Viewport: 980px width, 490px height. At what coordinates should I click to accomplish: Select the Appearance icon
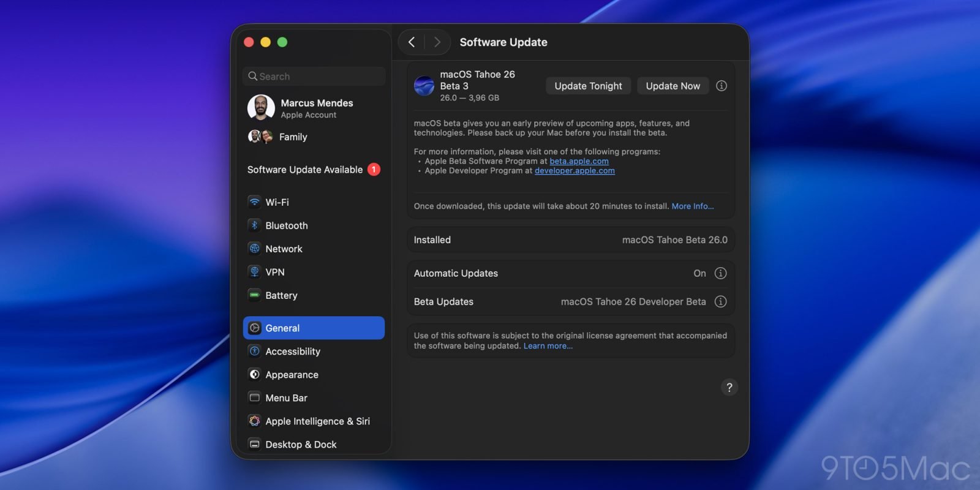254,374
